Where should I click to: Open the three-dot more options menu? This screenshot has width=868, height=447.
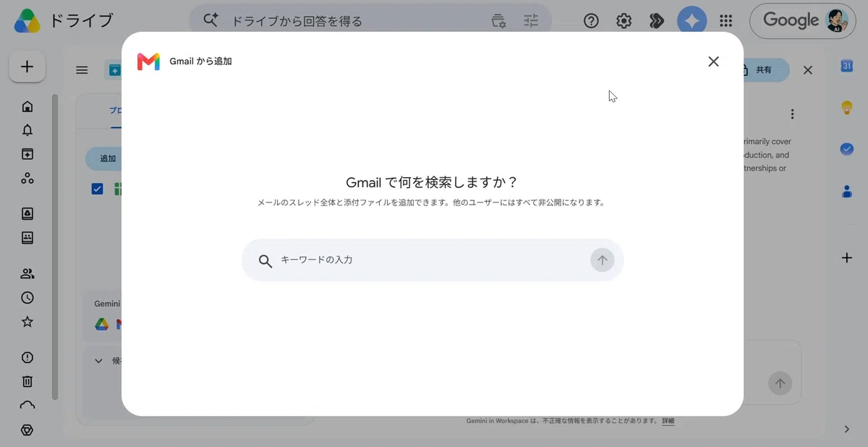pos(793,114)
